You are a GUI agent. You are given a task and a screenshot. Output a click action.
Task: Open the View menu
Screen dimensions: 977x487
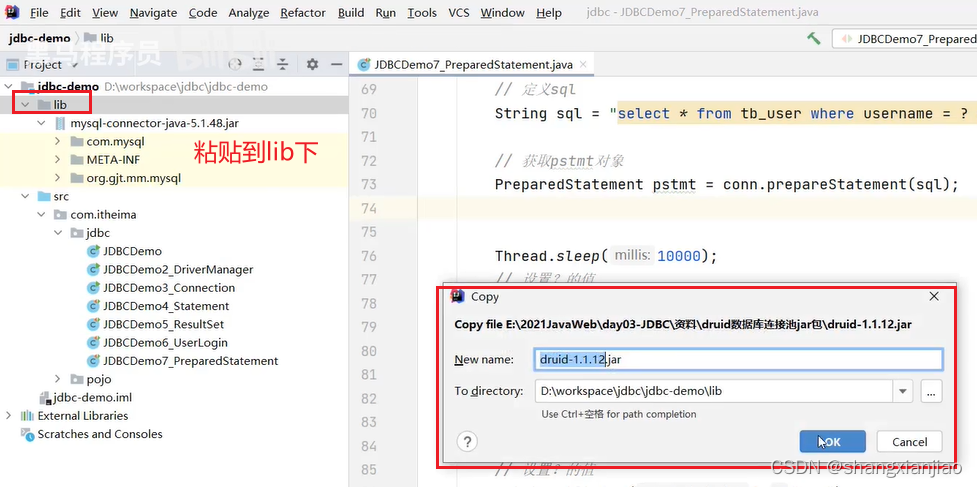click(x=105, y=12)
